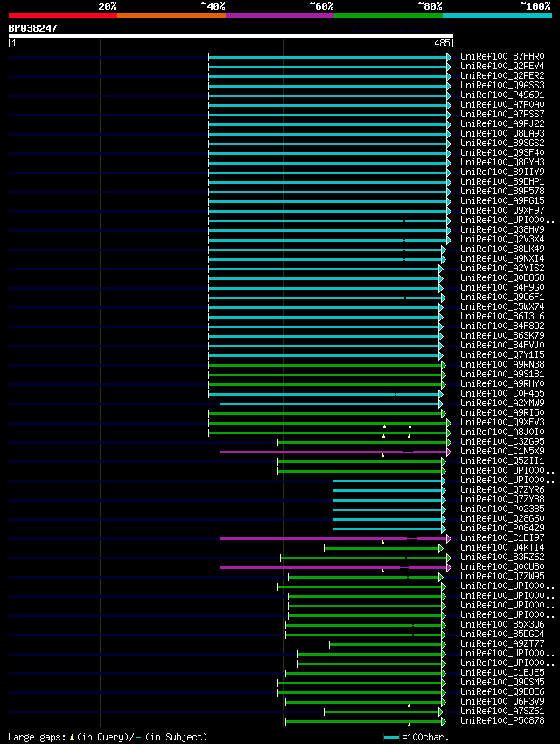The height and width of the screenshot is (744, 560).
Task: Select the UniRef100_C1N5X9 label
Action: click(502, 452)
